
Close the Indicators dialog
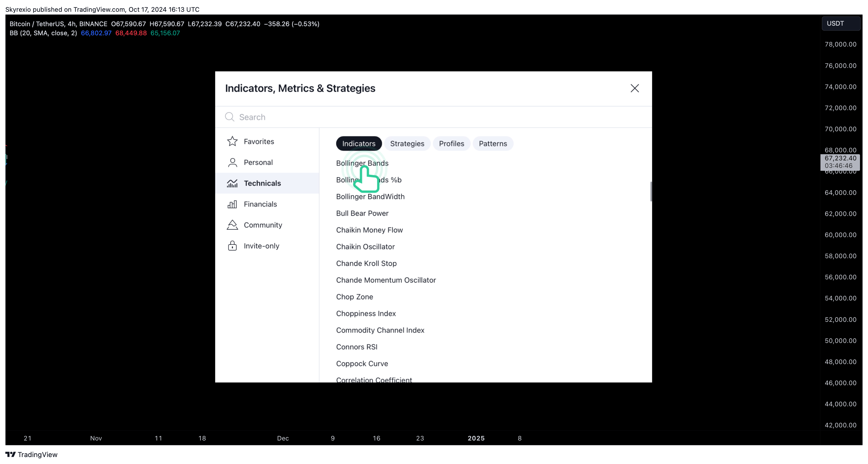(635, 88)
